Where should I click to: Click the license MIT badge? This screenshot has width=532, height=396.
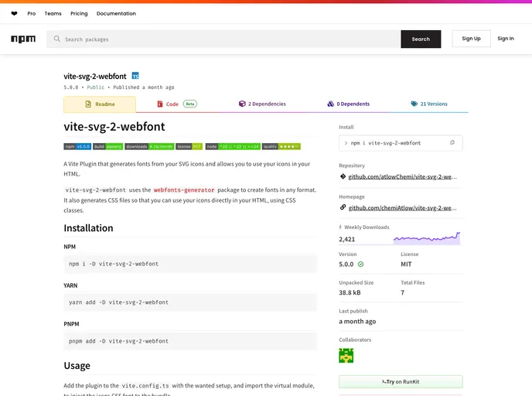coord(189,147)
